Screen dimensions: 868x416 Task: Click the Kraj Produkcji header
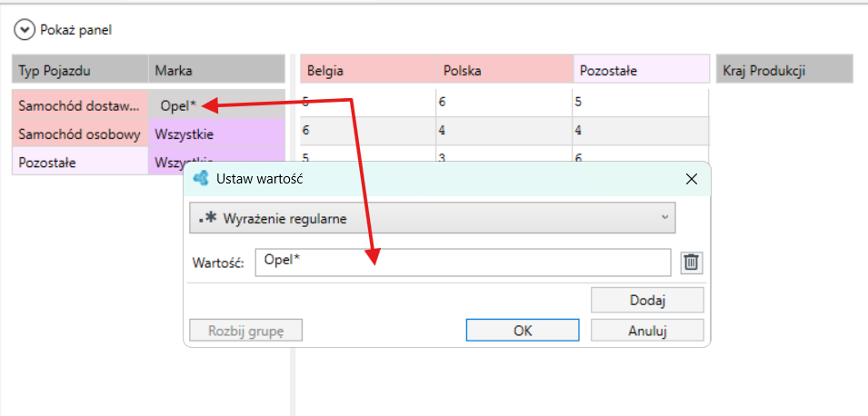pos(784,71)
